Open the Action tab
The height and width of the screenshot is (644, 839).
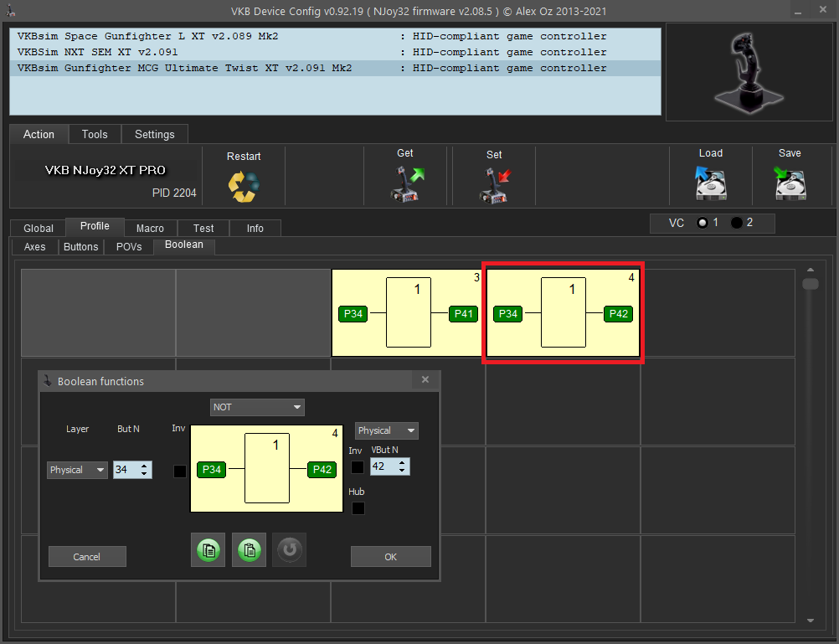(39, 134)
